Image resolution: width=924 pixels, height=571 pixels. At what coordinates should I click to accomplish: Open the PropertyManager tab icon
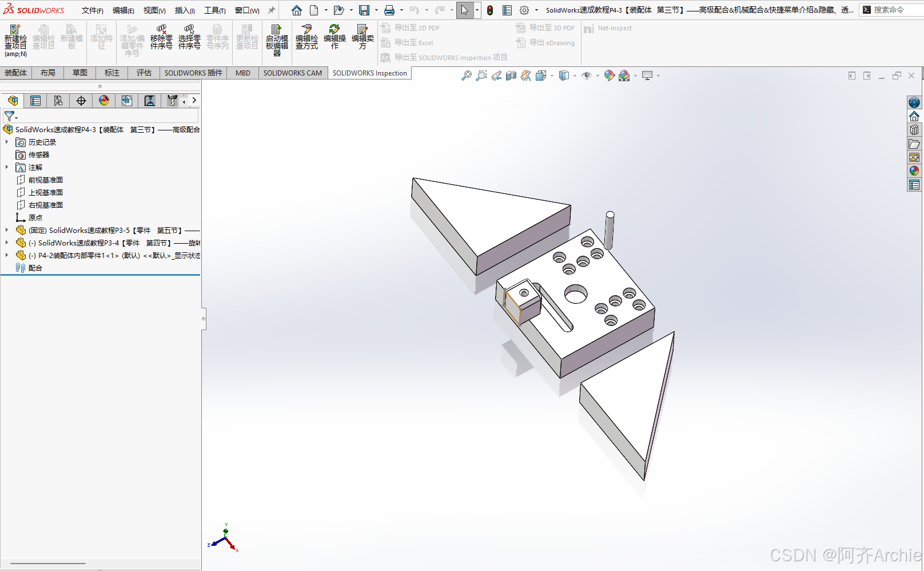(35, 101)
